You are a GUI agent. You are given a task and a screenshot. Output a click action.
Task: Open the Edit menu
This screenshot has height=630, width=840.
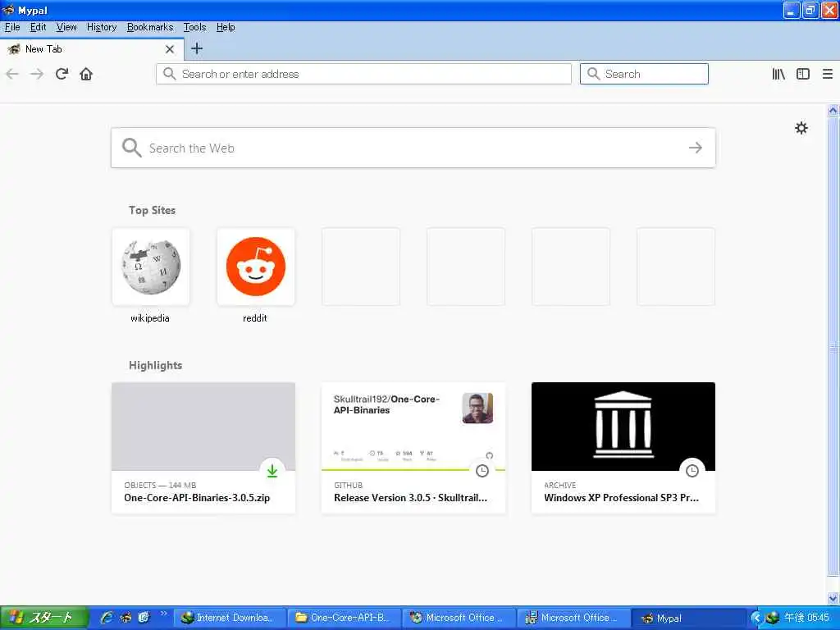38,27
